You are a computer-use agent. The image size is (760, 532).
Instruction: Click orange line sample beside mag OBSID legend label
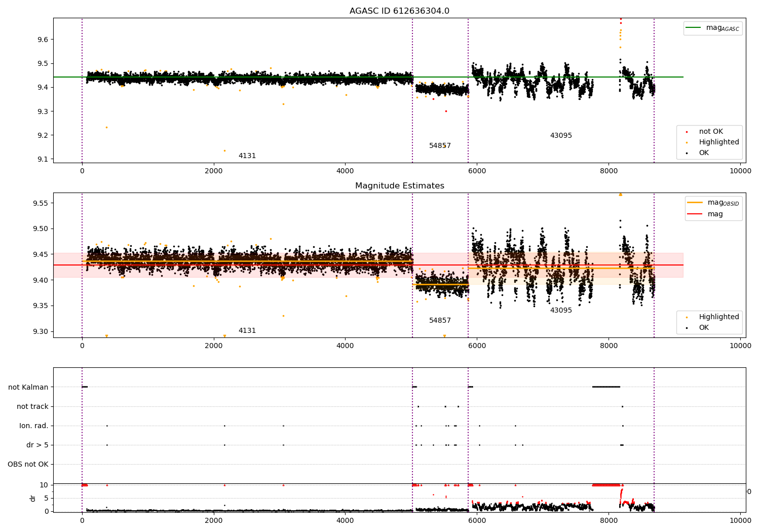coord(695,203)
